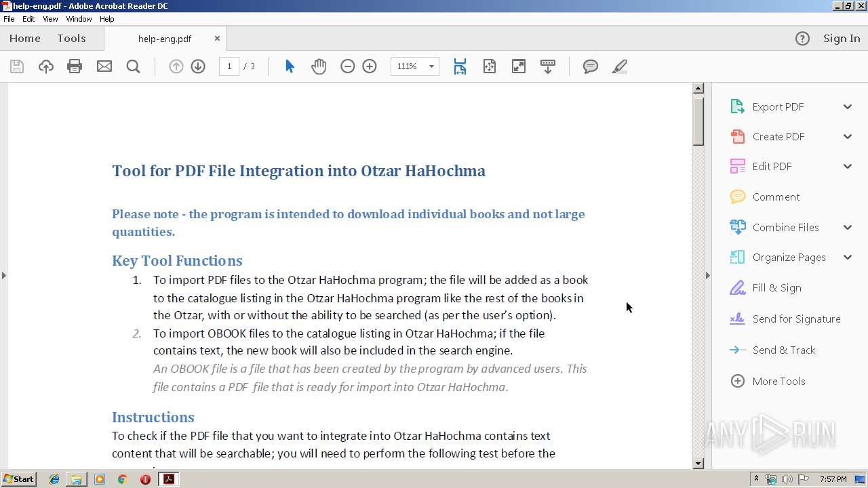Image resolution: width=868 pixels, height=488 pixels.
Task: Click the Opera icon on taskbar
Action: tap(145, 479)
